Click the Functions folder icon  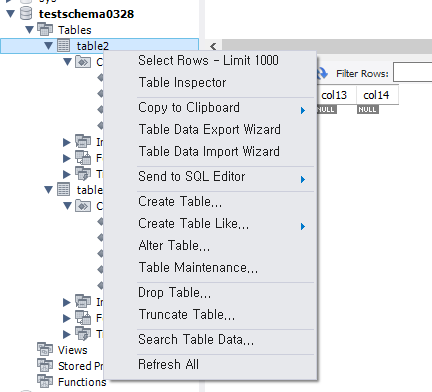tap(45, 381)
